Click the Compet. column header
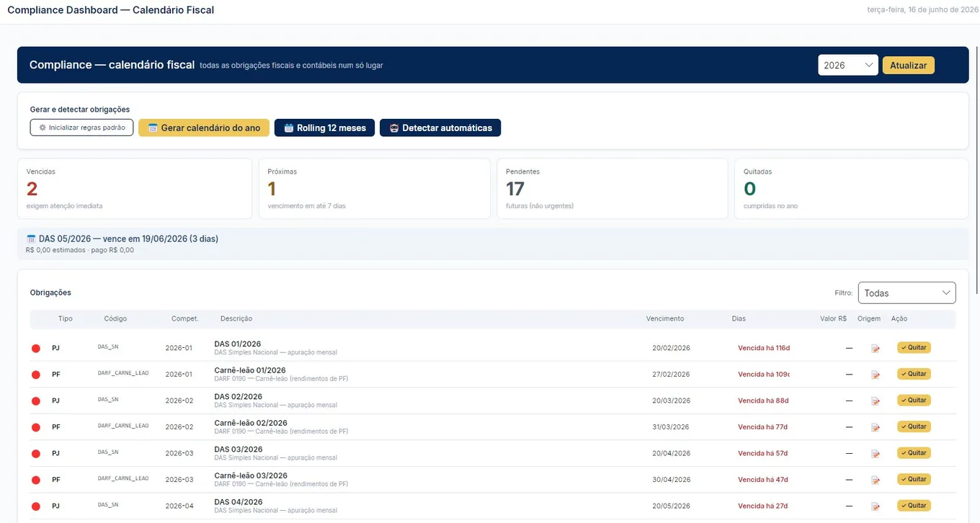The image size is (980, 523). (185, 318)
